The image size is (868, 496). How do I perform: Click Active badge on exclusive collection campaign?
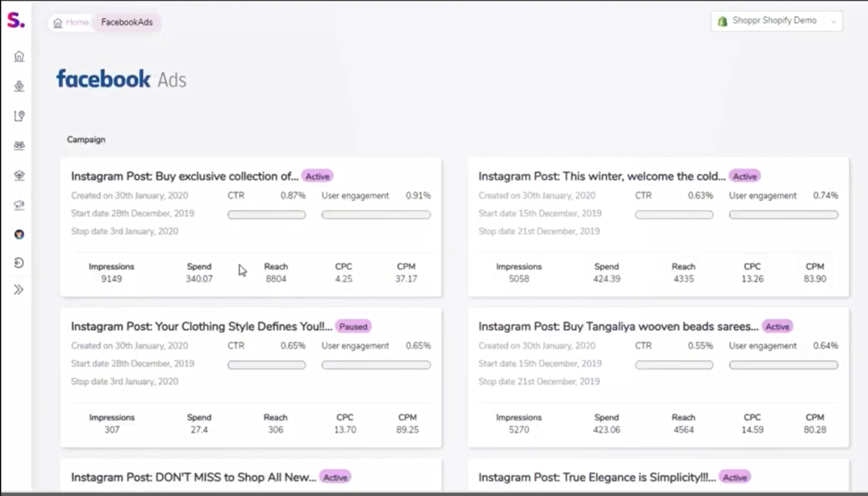(318, 176)
